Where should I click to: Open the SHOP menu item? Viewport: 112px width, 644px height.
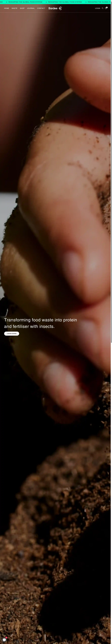[x=22, y=8]
